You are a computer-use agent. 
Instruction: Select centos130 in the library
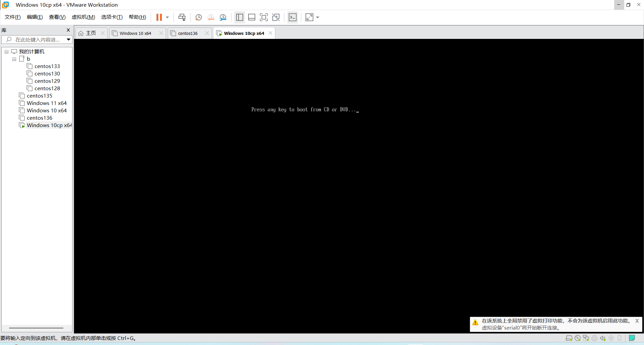[47, 73]
